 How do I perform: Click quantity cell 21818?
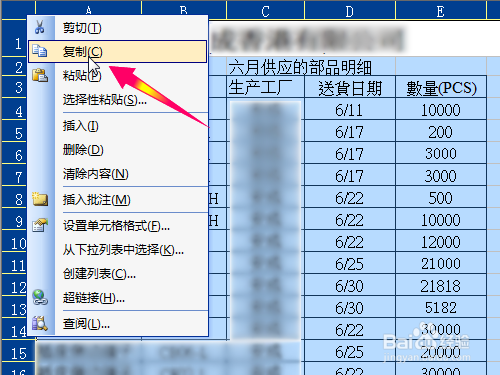[x=441, y=285]
